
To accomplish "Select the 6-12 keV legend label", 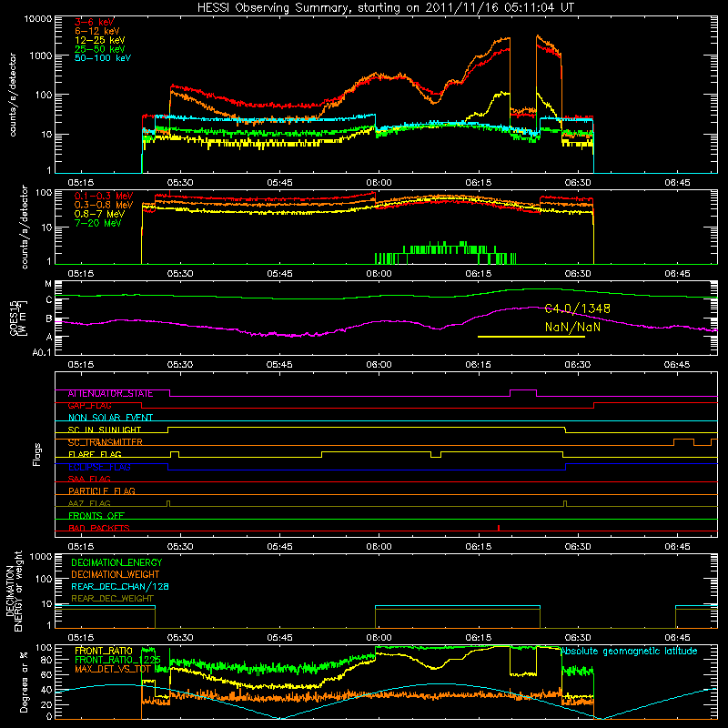I will click(x=97, y=31).
